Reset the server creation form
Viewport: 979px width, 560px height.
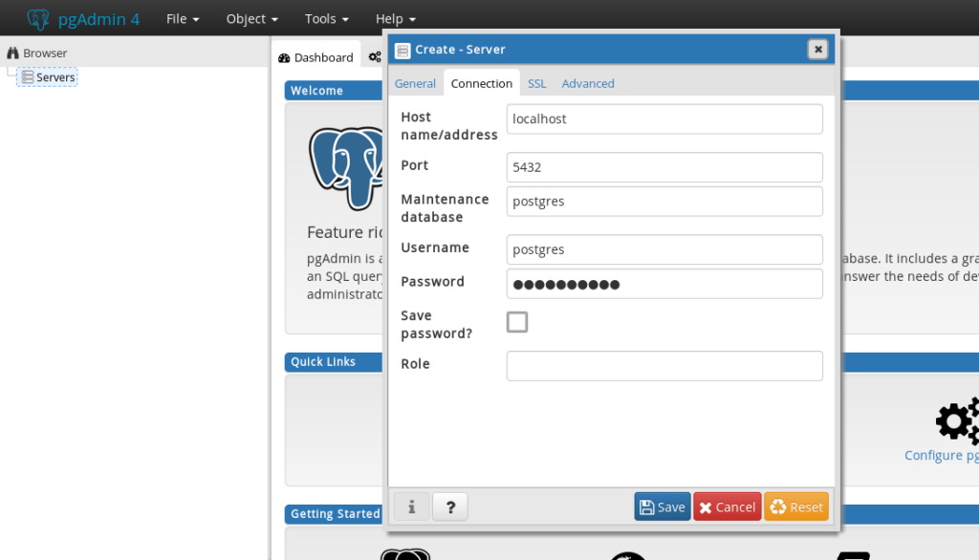click(x=795, y=506)
